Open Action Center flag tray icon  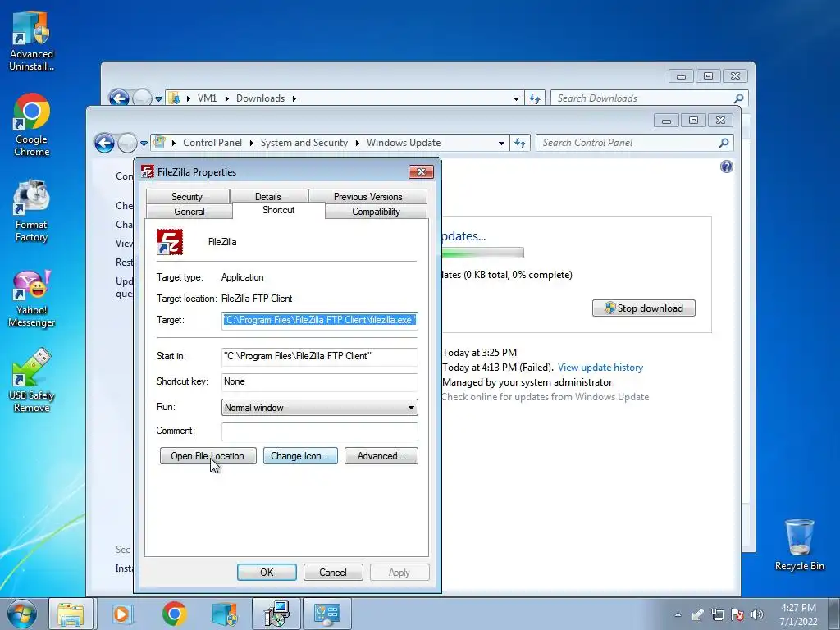[737, 614]
